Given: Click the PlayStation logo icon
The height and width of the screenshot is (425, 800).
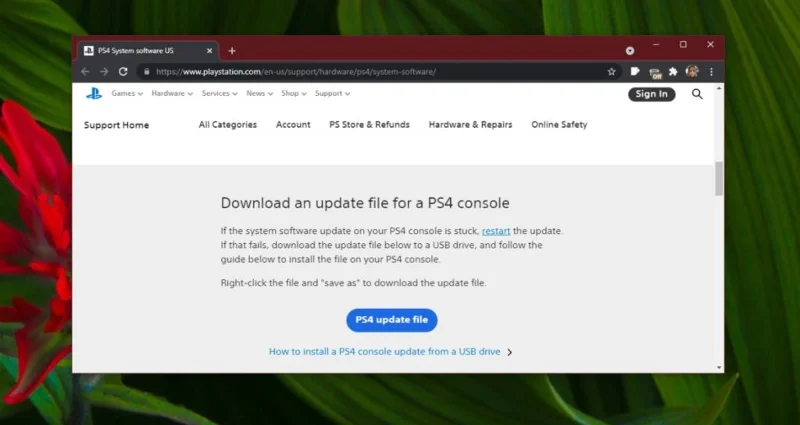Looking at the screenshot, I should tap(94, 93).
